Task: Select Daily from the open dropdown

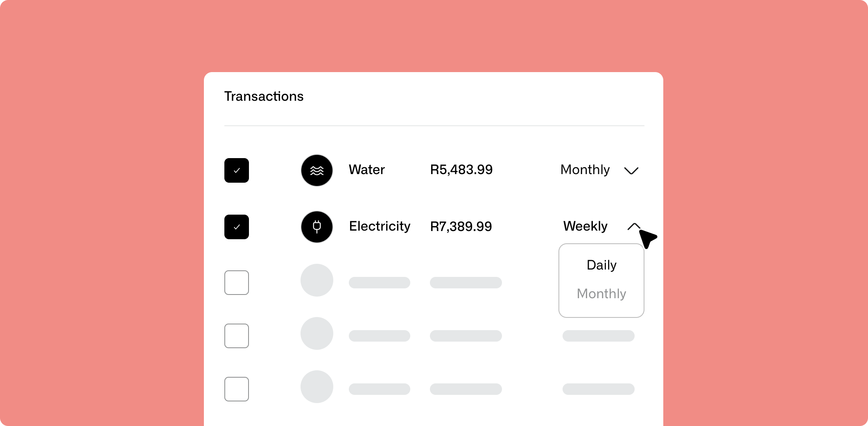Action: 601,265
